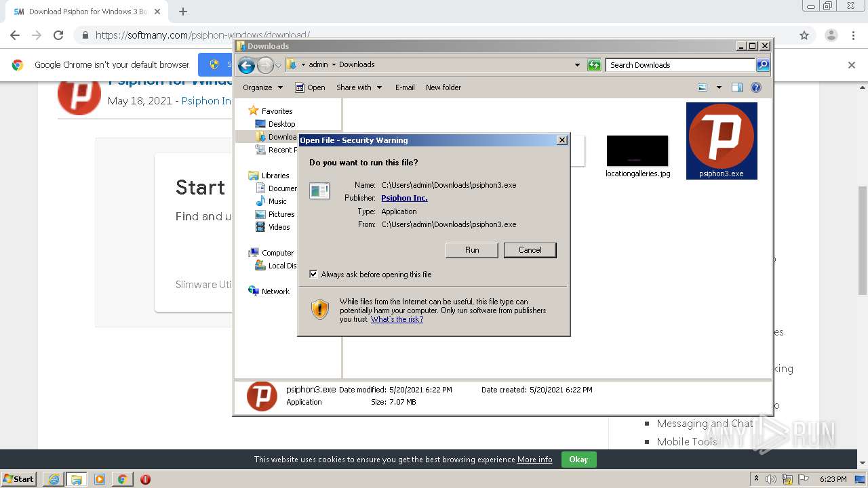Click the red stop-sign taskbar icon
The width and height of the screenshot is (868, 488).
pos(145,479)
